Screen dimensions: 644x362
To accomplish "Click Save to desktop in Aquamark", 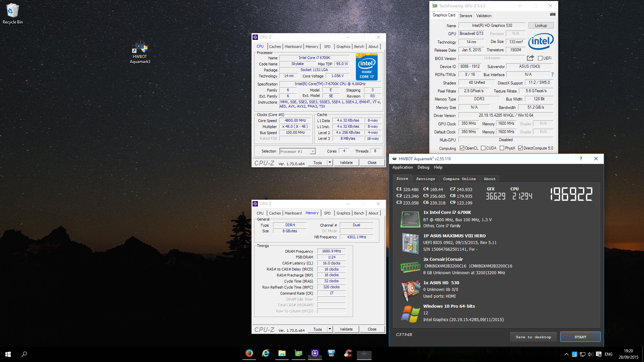I will pyautogui.click(x=533, y=337).
